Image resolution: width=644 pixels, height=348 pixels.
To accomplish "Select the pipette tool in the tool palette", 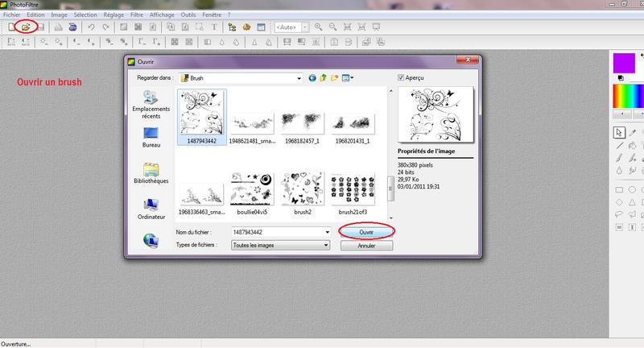I will (x=634, y=132).
